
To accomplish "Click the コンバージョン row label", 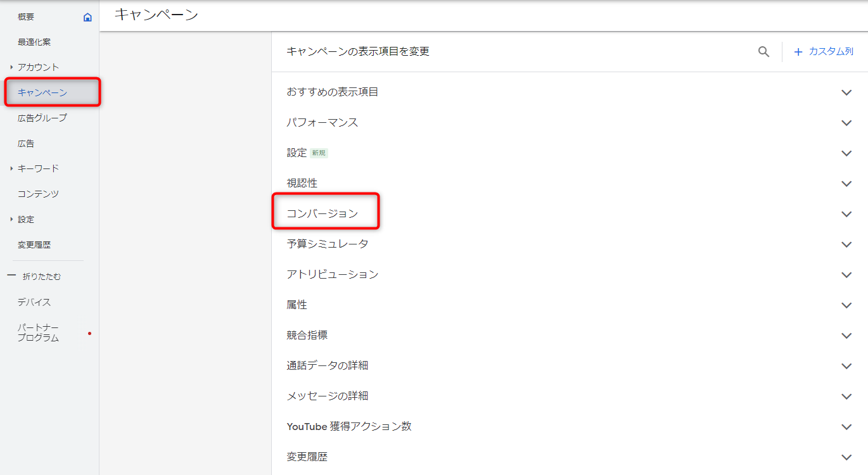I will 322,214.
